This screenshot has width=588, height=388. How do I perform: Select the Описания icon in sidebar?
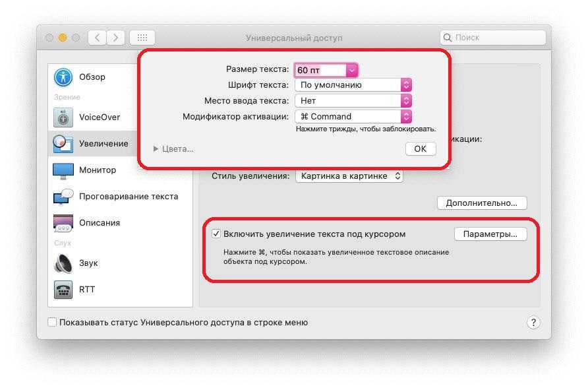(63, 223)
